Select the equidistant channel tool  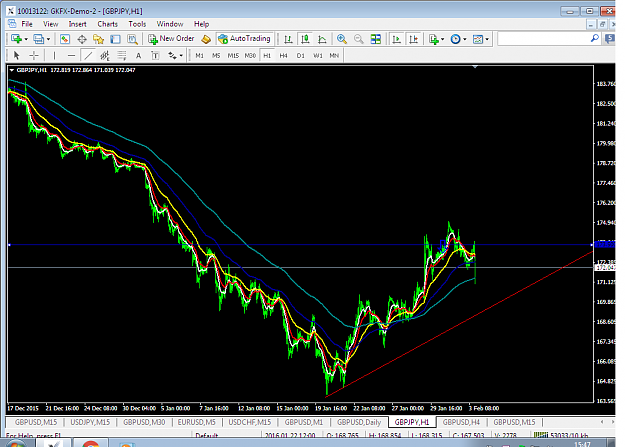coord(105,55)
